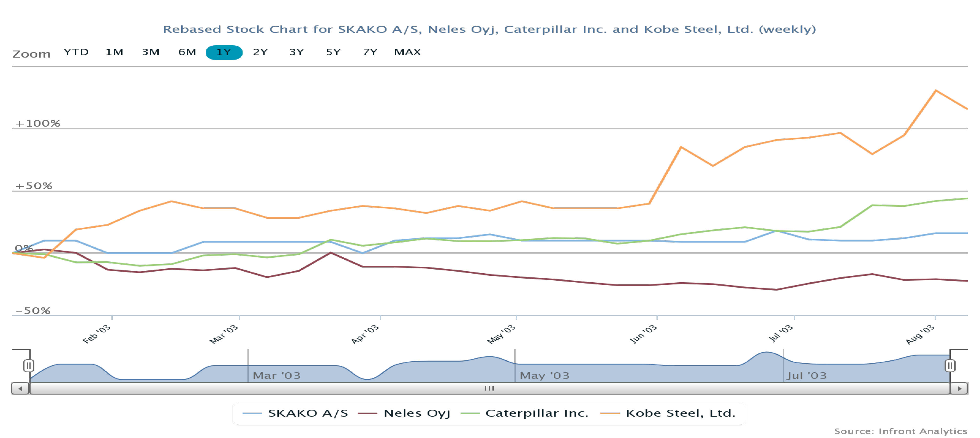Choose the 3Y zoom option
Image resolution: width=980 pixels, height=438 pixels.
click(297, 52)
